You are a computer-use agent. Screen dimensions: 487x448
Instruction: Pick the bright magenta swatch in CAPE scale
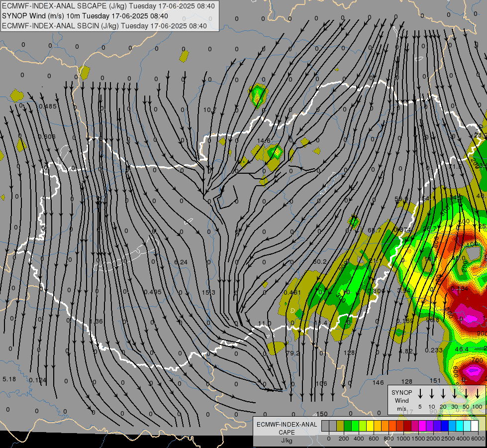tap(422, 426)
